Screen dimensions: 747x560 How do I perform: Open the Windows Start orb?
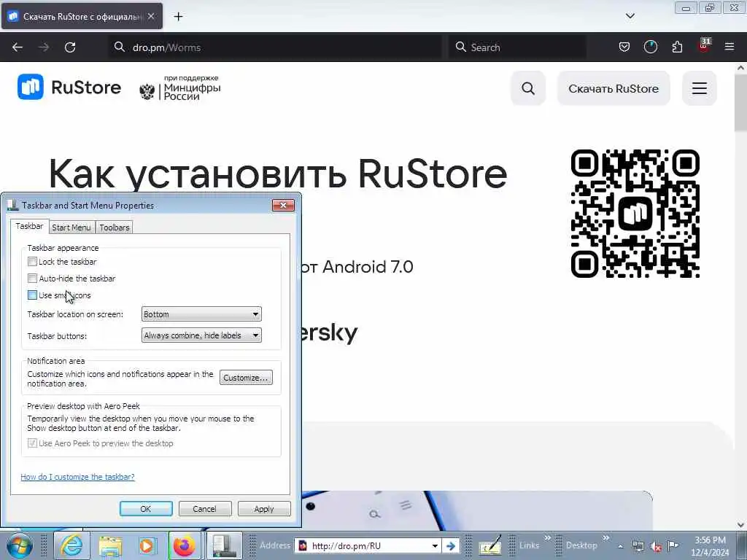pos(20,545)
